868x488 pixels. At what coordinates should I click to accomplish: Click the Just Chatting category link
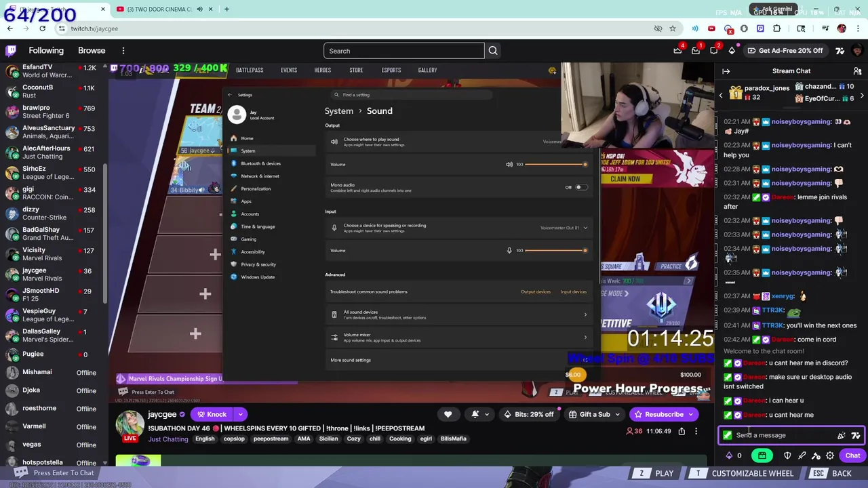coord(168,439)
